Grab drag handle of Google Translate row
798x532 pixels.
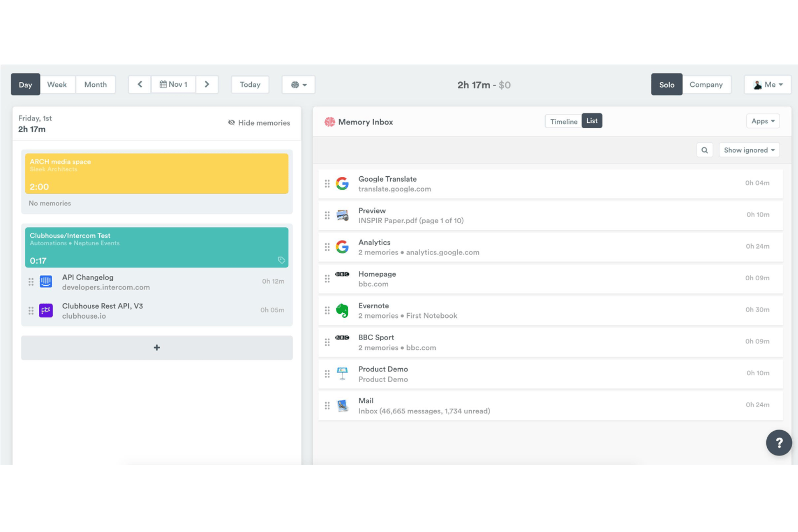pos(327,184)
